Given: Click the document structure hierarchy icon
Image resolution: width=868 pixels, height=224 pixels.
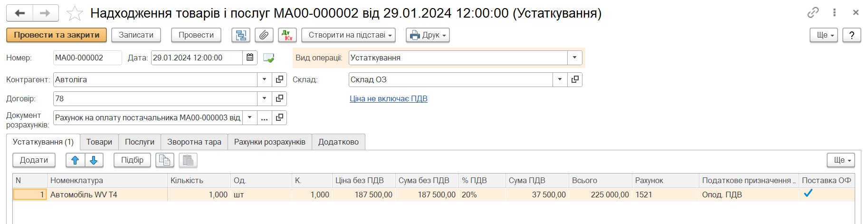Looking at the screenshot, I should pos(241,35).
